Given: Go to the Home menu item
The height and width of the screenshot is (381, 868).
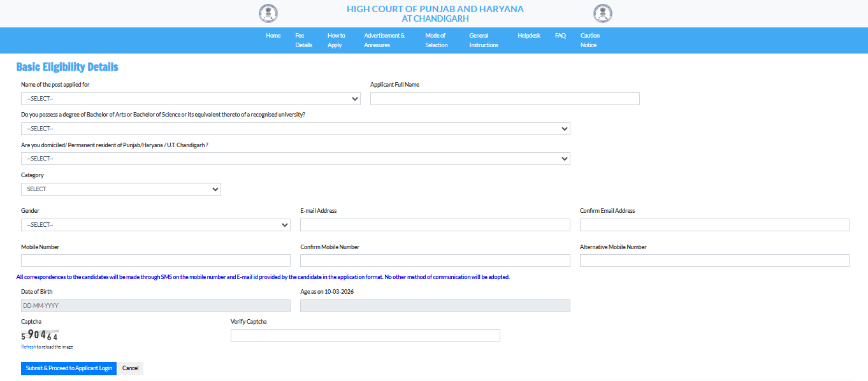Looking at the screenshot, I should [x=273, y=35].
